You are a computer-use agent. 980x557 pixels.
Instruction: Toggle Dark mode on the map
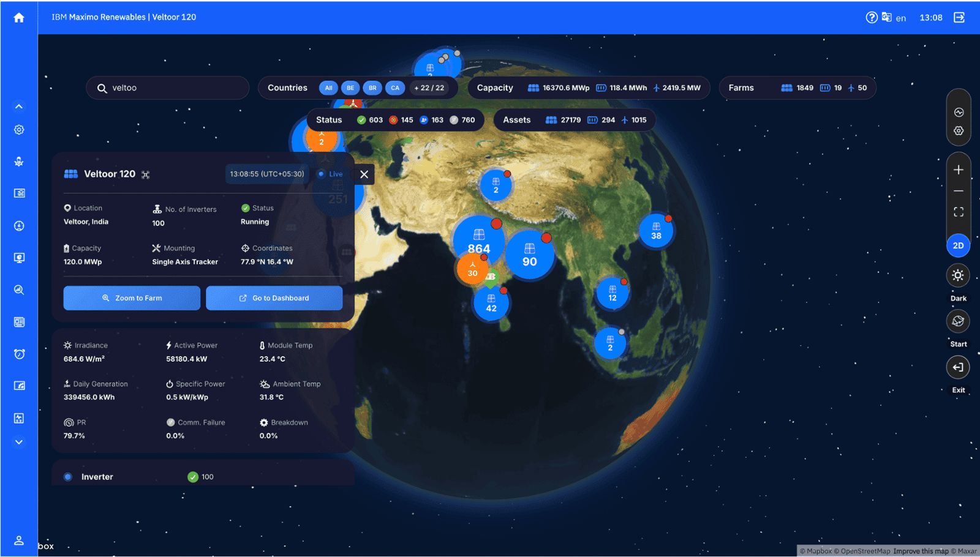pyautogui.click(x=958, y=275)
